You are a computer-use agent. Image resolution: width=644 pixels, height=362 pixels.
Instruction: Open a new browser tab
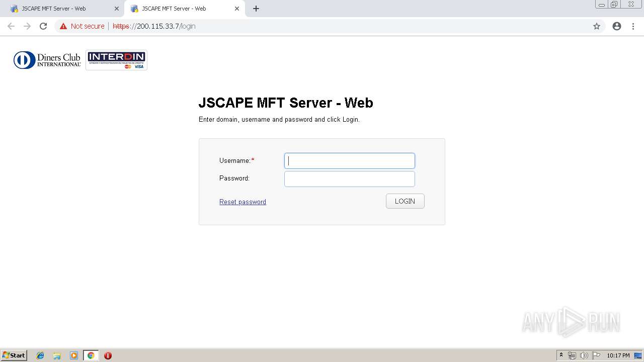click(x=256, y=9)
